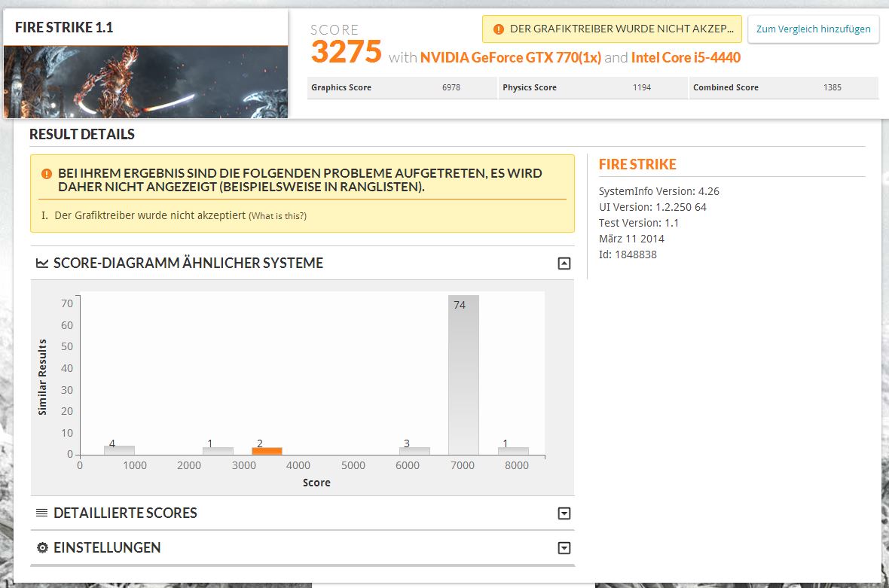Click the chart icon beside Score-Diagramm heading
Viewport: 889px width, 588px height.
(42, 263)
